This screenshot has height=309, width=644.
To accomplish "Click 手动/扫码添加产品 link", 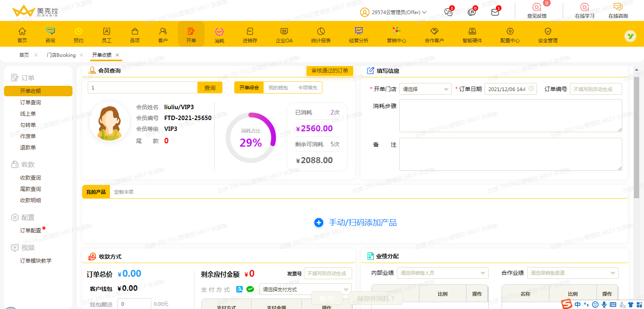I will pyautogui.click(x=363, y=222).
